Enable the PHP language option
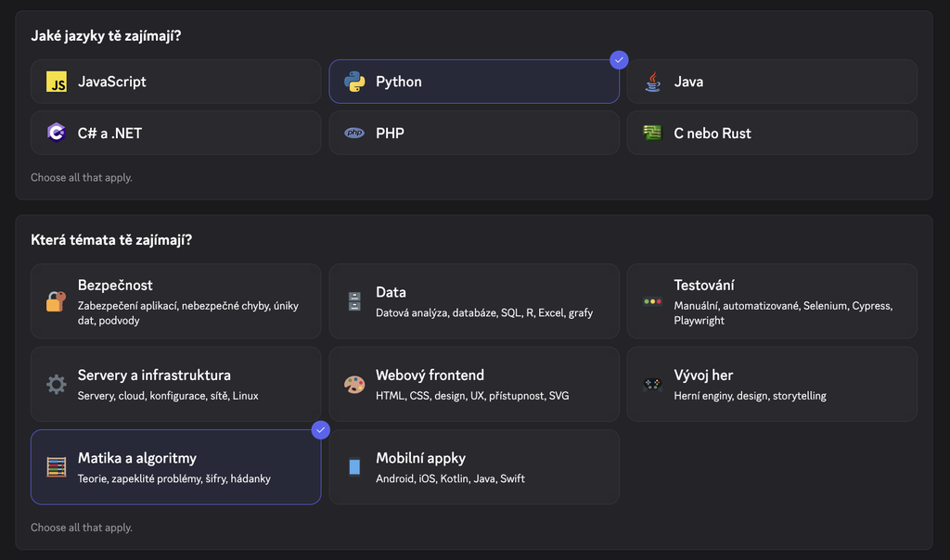The image size is (950, 560). click(x=473, y=133)
